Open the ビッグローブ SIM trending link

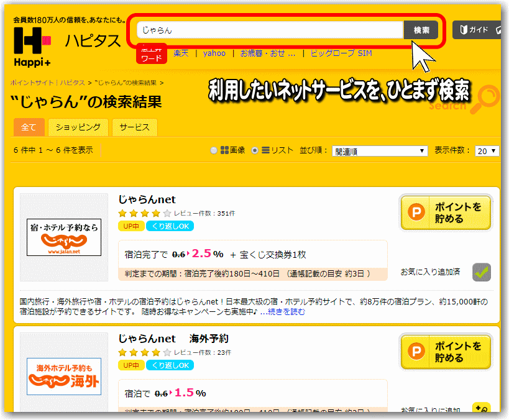[341, 53]
